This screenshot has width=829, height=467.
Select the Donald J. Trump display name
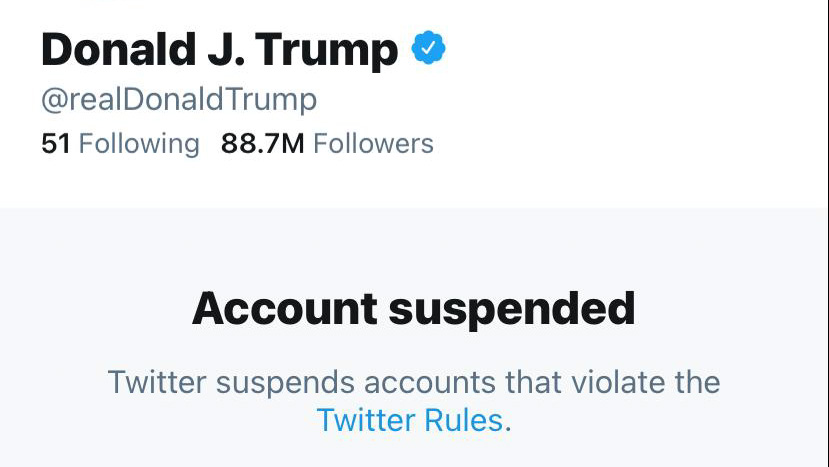click(219, 50)
